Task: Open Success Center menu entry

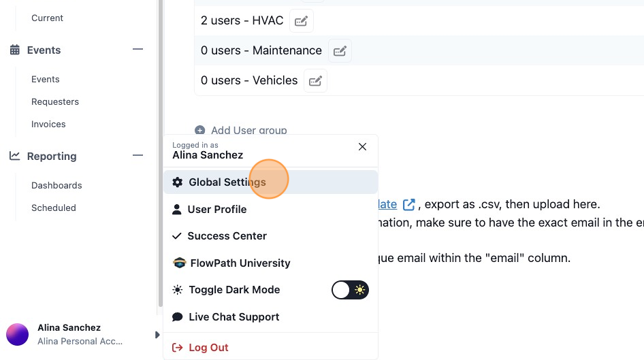Action: click(271, 236)
